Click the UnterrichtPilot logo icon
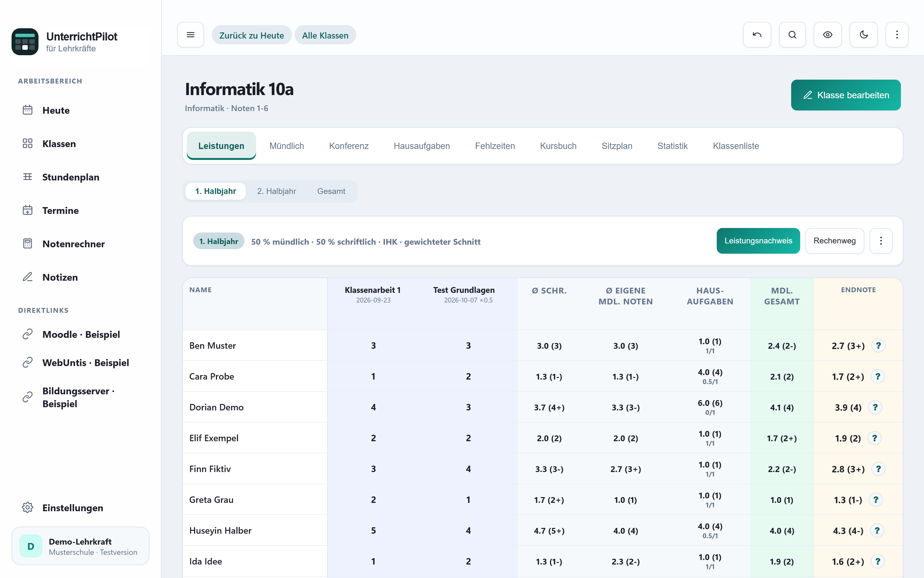Image resolution: width=924 pixels, height=578 pixels. pyautogui.click(x=25, y=42)
